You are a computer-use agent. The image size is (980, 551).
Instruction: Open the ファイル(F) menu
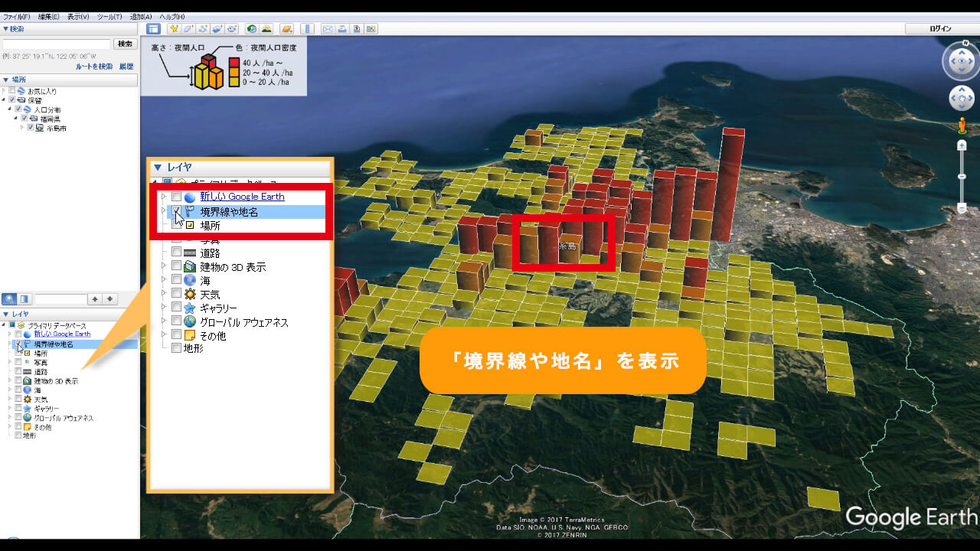16,16
